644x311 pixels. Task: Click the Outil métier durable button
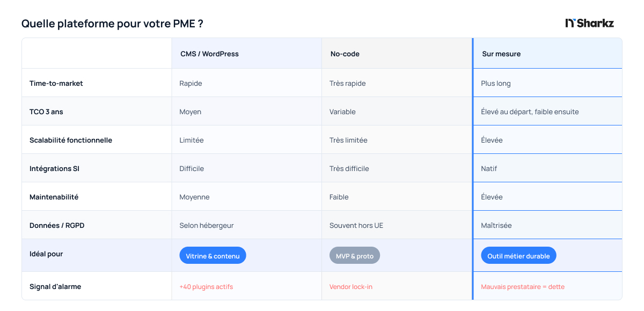tap(518, 256)
